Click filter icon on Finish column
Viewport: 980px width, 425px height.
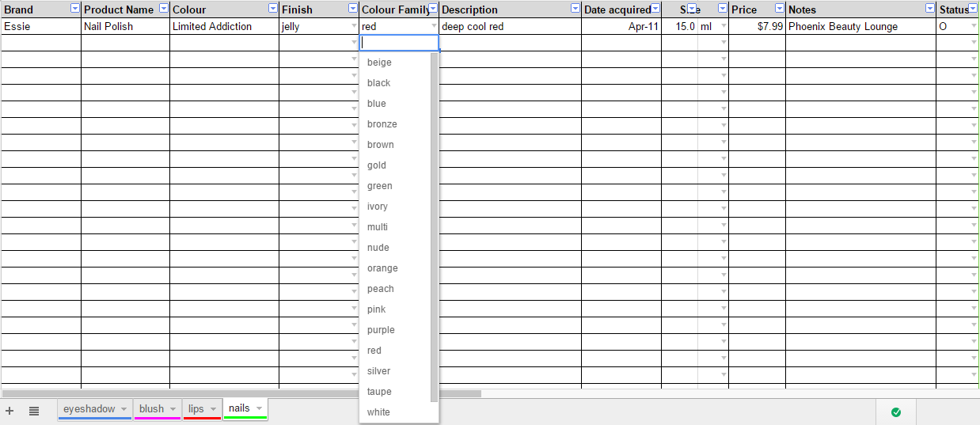353,9
